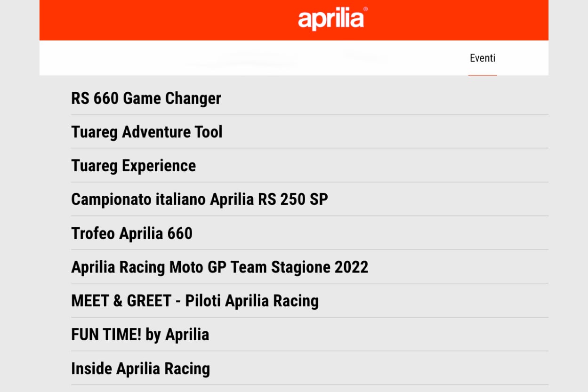
Task: Click the Aprilia logo in header
Action: (x=332, y=19)
